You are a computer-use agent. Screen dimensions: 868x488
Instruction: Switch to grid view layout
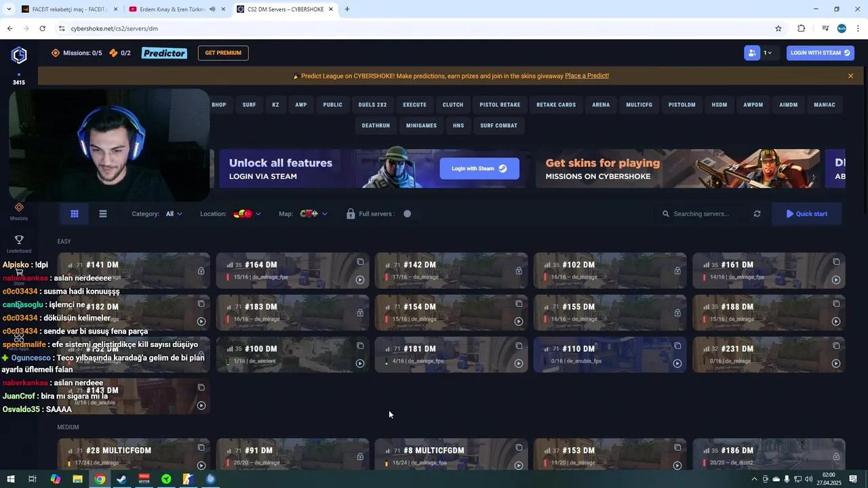pos(75,213)
